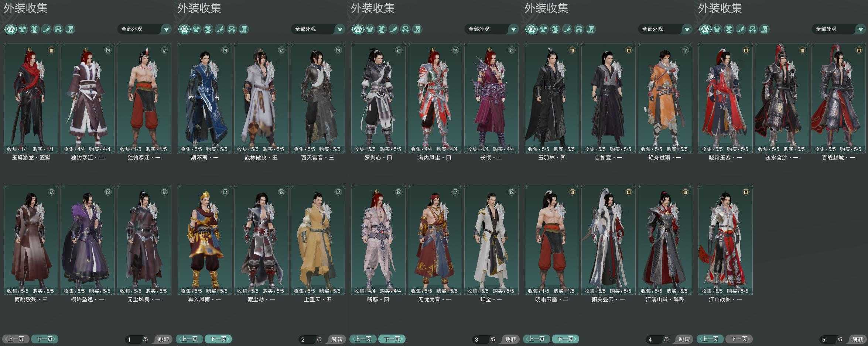Select full-outfit robe filter icon in page 1 panel
The image size is (868, 346).
11,29
